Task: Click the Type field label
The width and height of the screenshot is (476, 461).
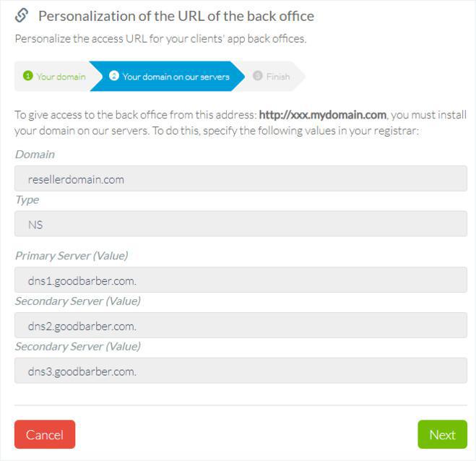Action: tap(27, 199)
